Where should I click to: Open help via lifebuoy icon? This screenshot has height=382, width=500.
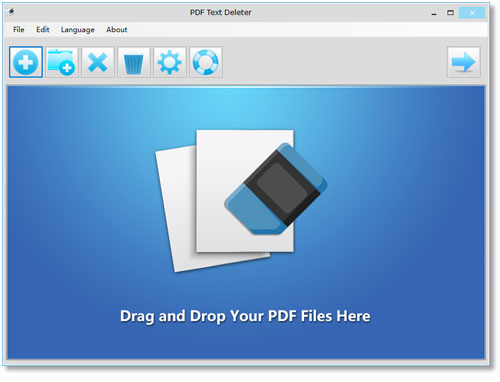pos(206,62)
